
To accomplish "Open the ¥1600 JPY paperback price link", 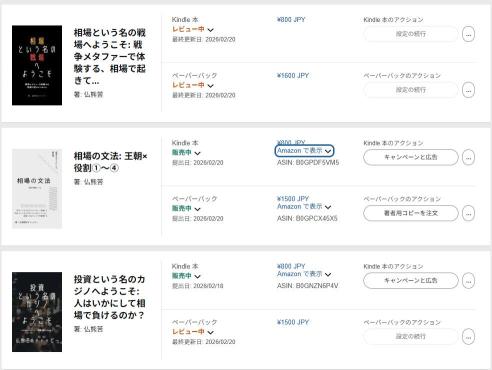I will (293, 76).
